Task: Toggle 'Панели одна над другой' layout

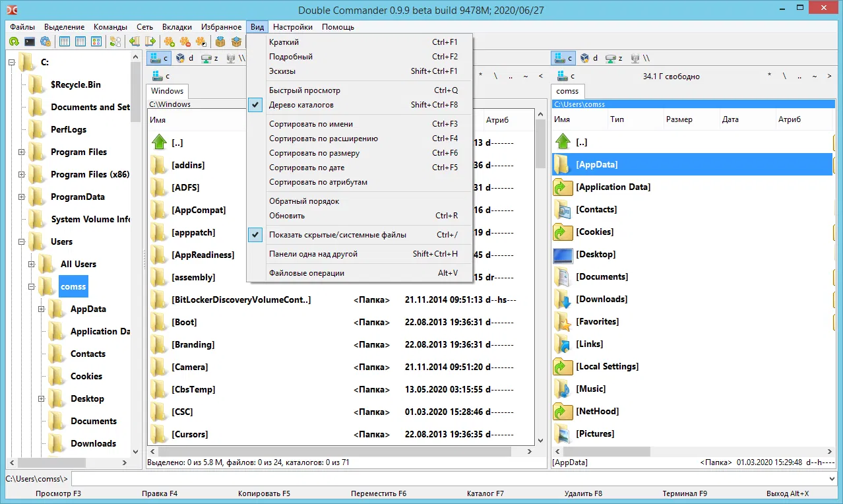Action: [x=360, y=254]
